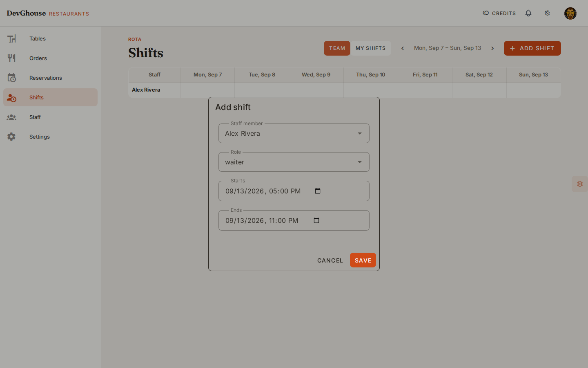This screenshot has height=368, width=588.
Task: Toggle dark mode moon icon
Action: click(547, 13)
